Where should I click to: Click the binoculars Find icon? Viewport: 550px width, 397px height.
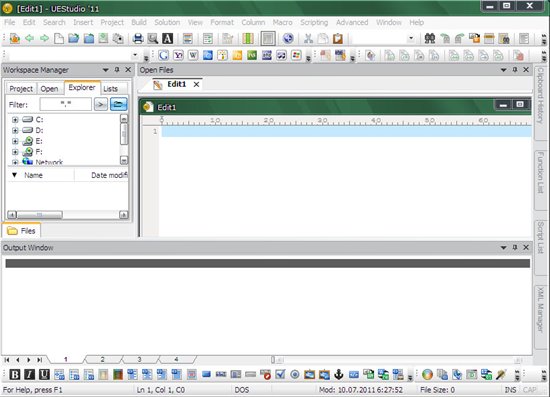point(430,38)
